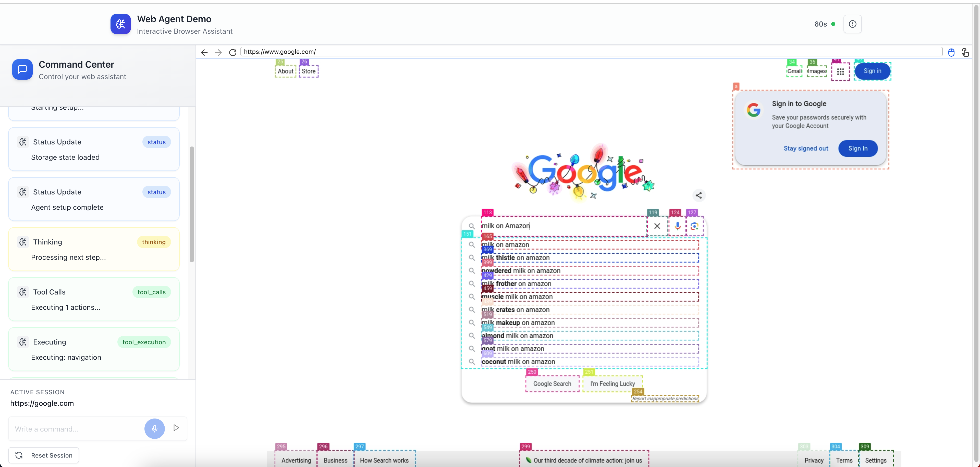This screenshot has width=980, height=467.
Task: Reload the page with refresh icon
Action: coord(233,52)
